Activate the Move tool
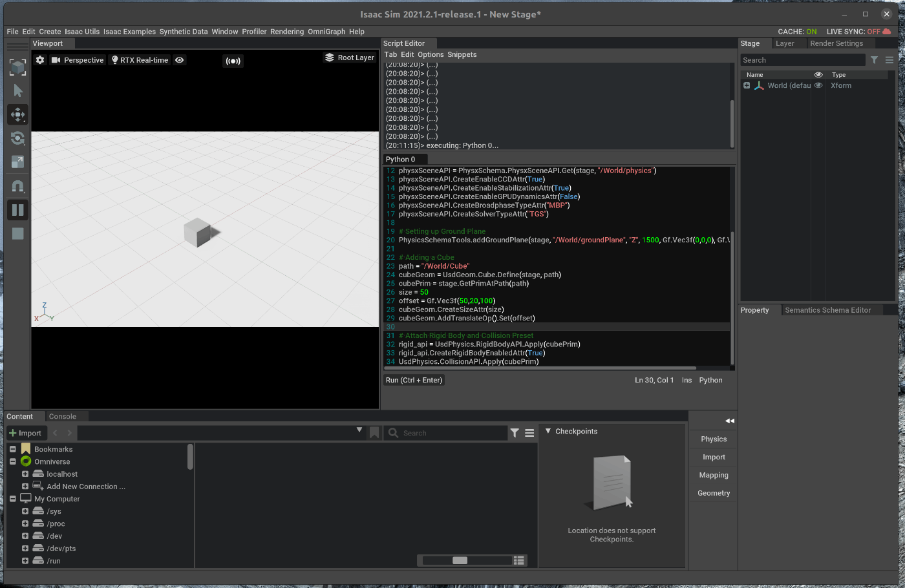Viewport: 905px width, 588px height. 17,114
